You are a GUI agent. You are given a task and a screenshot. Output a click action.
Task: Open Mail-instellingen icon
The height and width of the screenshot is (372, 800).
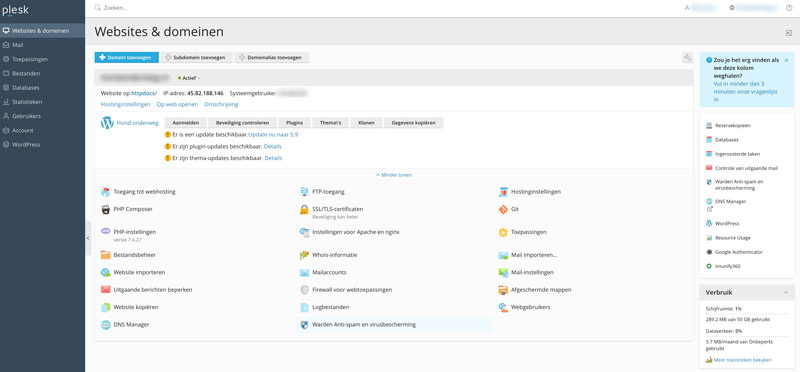click(x=503, y=272)
